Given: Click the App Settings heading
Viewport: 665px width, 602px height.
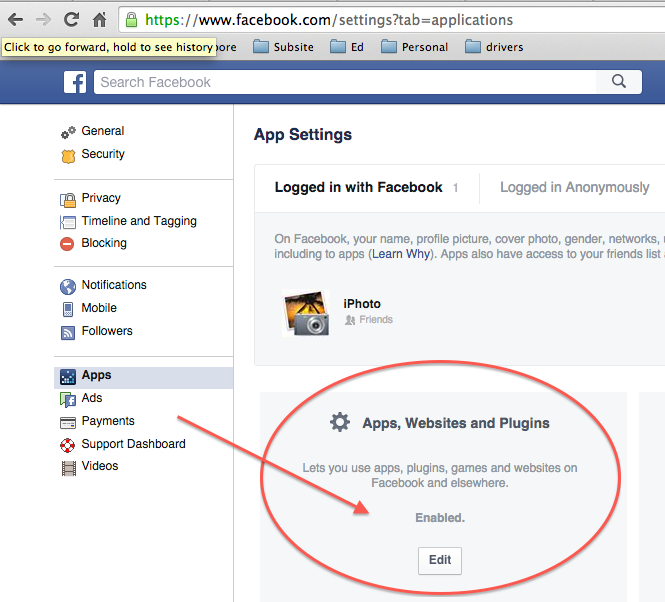Looking at the screenshot, I should (x=303, y=135).
